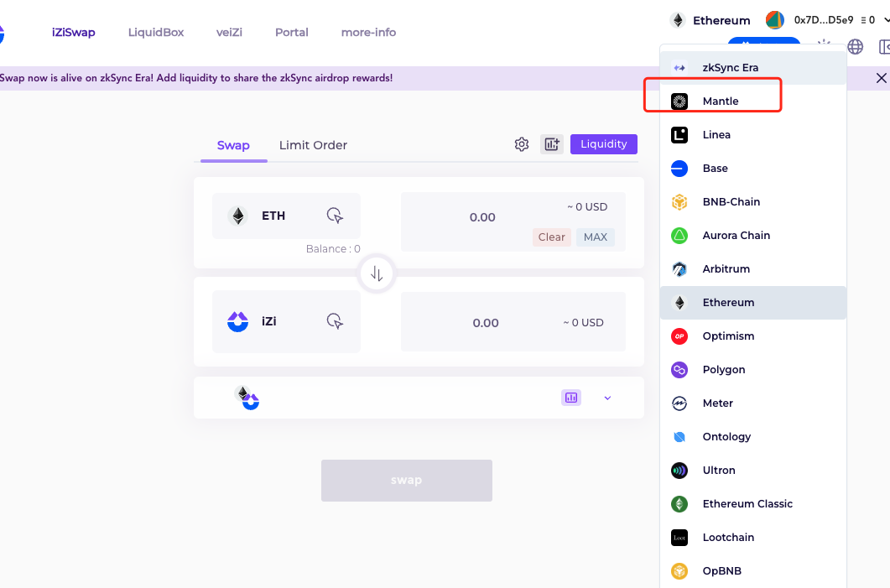
Task: Click the Ontology blue icon
Action: pos(679,436)
